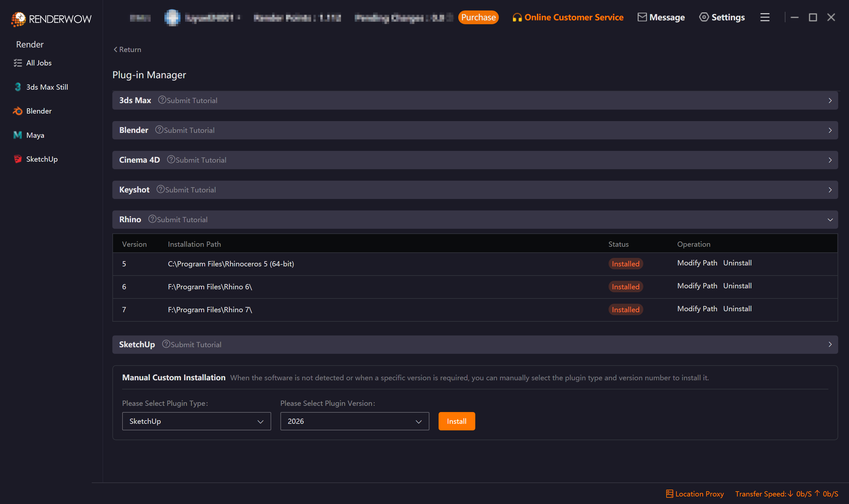Screen dimensions: 849x504
Task: Click the 3ds Max Still sidebar icon
Action: pos(18,87)
